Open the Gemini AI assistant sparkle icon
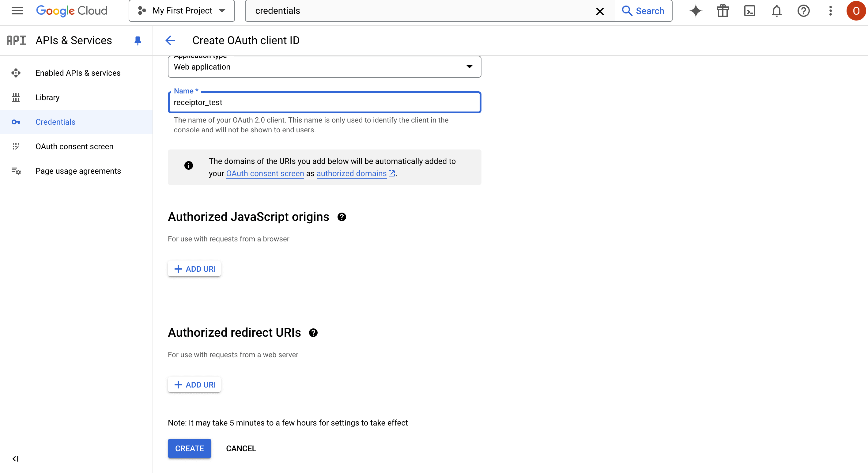 (x=696, y=11)
